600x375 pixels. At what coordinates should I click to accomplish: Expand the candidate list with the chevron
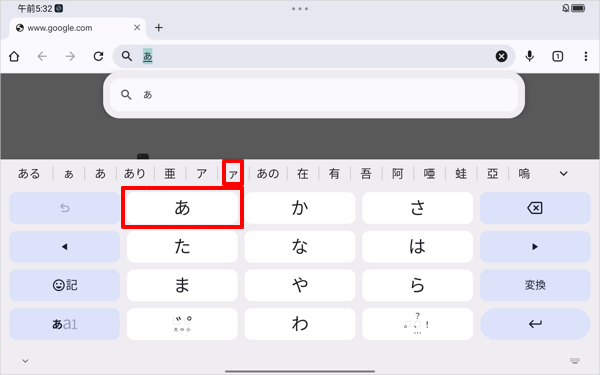563,174
